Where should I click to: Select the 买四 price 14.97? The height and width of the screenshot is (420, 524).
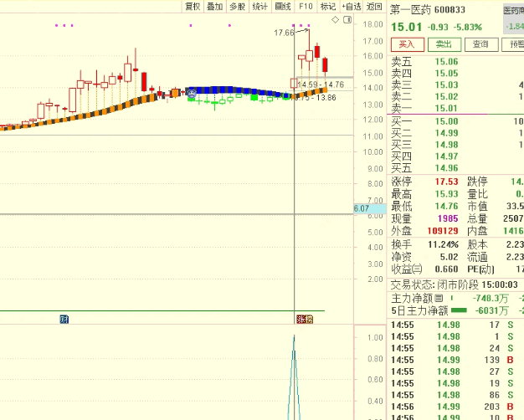(x=446, y=156)
